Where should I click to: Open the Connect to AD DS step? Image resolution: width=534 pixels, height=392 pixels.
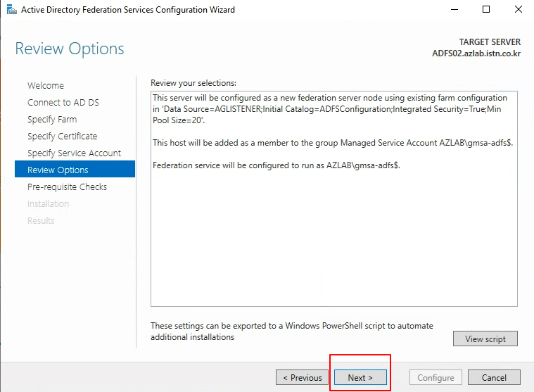coord(63,103)
